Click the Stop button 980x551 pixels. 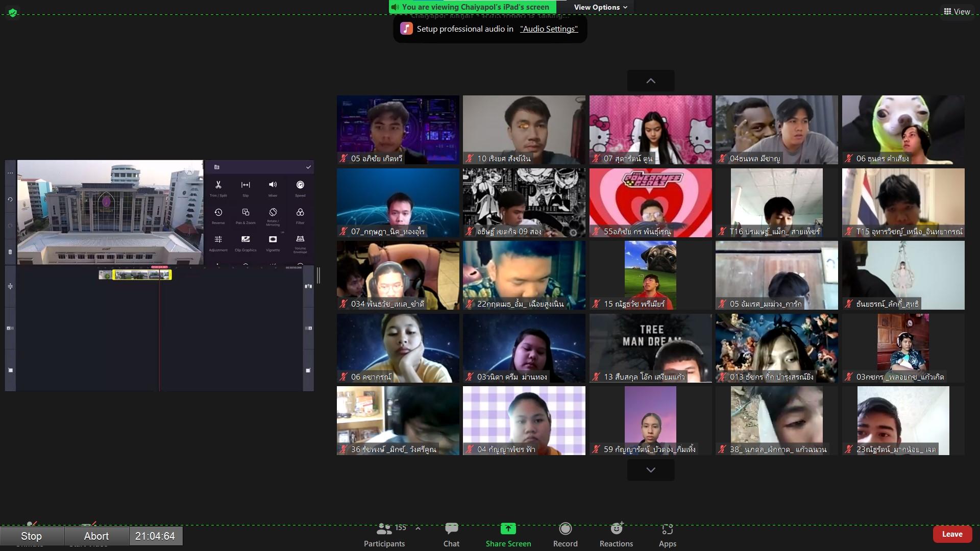pos(31,536)
